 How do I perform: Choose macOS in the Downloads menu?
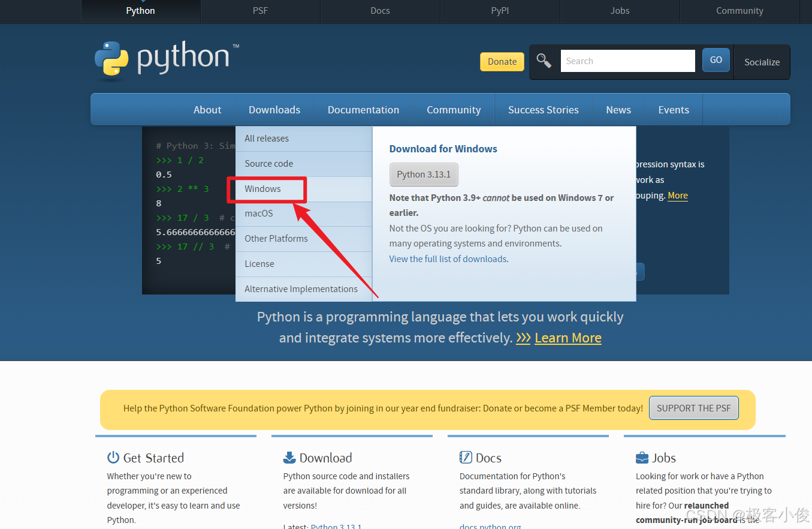pos(304,214)
